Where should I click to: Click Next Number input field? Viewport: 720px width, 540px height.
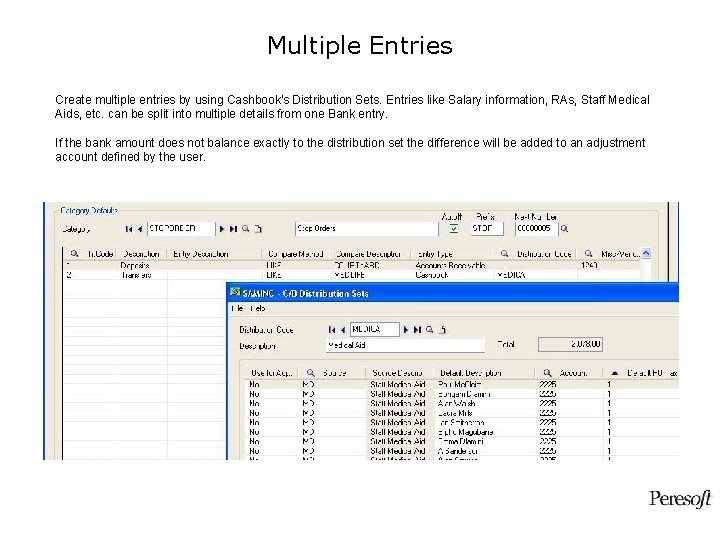(x=536, y=229)
